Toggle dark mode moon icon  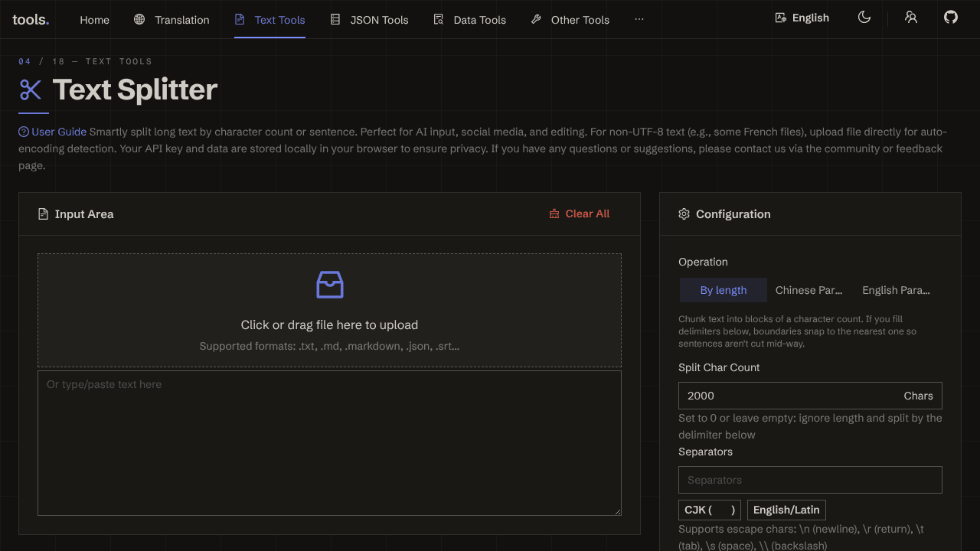[x=864, y=18]
